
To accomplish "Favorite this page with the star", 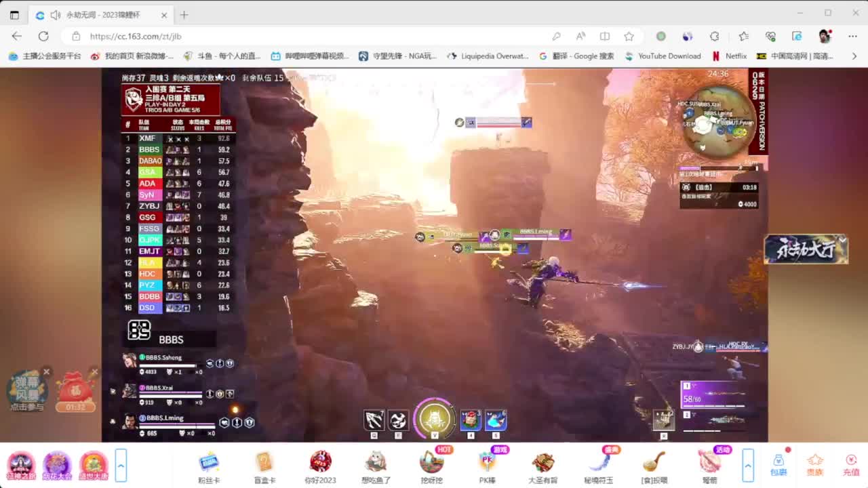I will [x=629, y=36].
